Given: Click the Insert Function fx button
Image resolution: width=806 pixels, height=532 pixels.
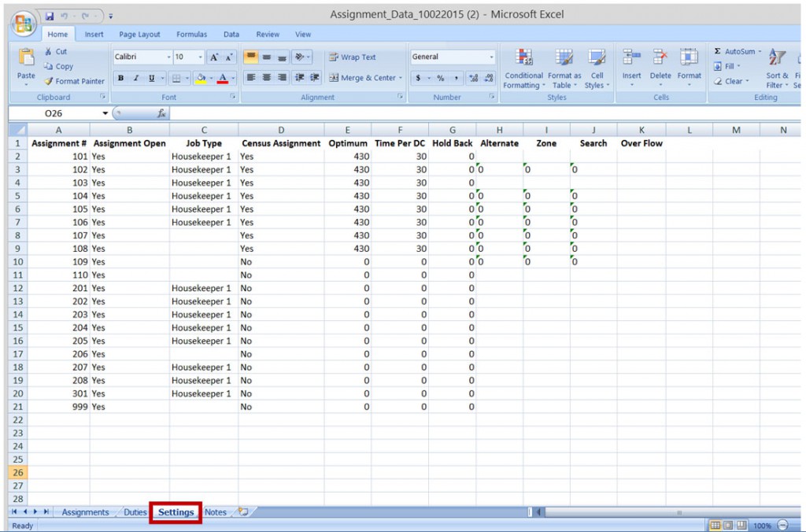Looking at the screenshot, I should [161, 113].
